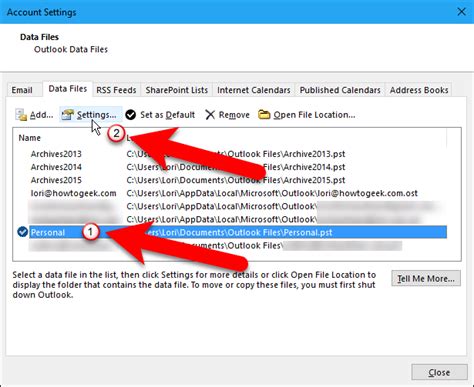
Task: Click the Set as Default checkmark icon
Action: click(131, 115)
